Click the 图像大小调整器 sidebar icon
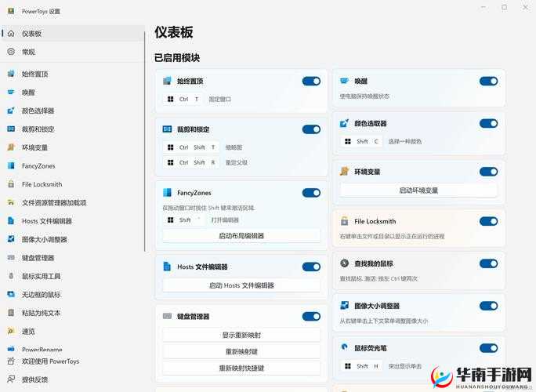 click(11, 239)
